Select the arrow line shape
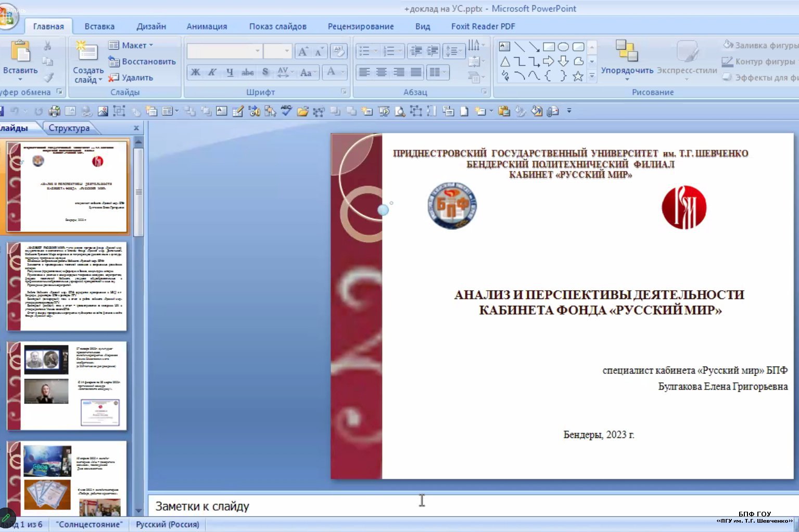Viewport: 799px width, 532px height. click(x=534, y=47)
